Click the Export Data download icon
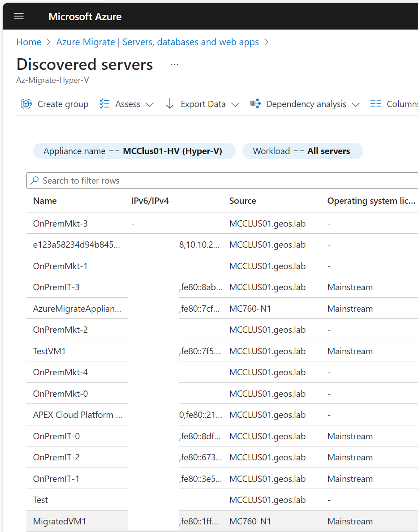Image resolution: width=418 pixels, height=532 pixels. (x=169, y=103)
